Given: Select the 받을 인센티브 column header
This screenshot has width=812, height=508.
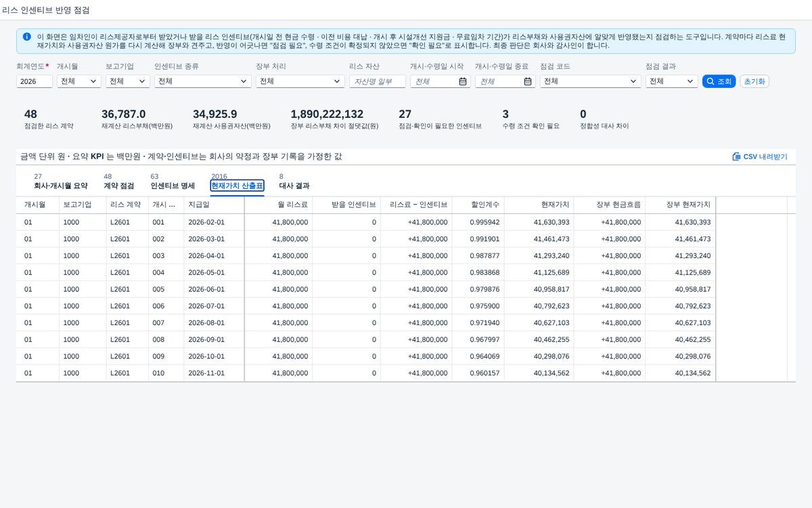Looking at the screenshot, I should click(x=347, y=205).
